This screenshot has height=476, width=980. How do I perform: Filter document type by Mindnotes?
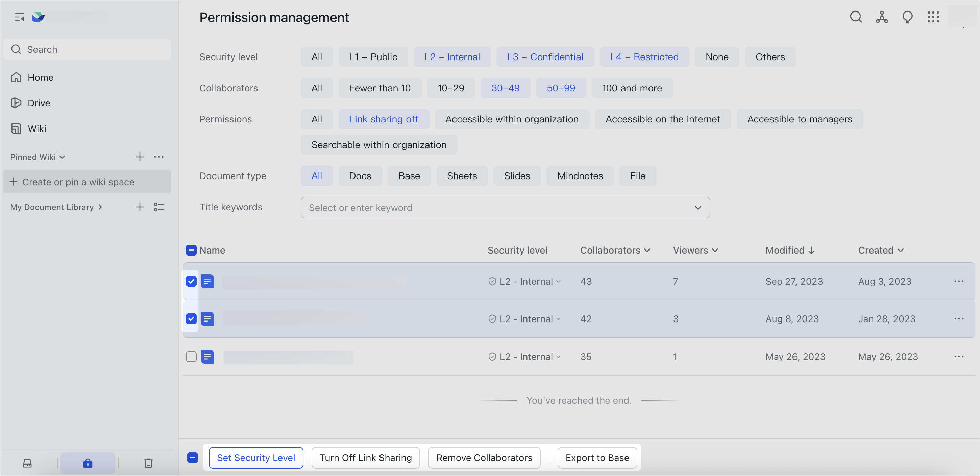point(580,176)
